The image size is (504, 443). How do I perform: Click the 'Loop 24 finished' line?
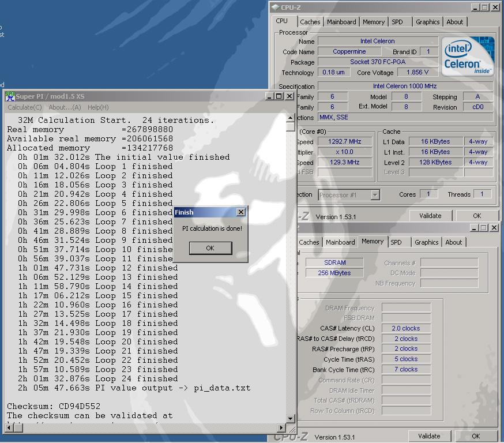click(97, 378)
